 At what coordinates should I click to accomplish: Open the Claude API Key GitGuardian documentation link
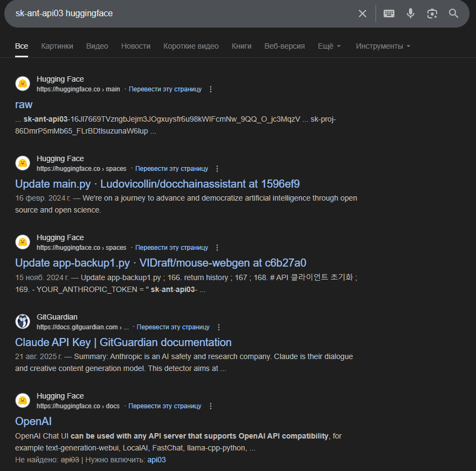coord(123,342)
